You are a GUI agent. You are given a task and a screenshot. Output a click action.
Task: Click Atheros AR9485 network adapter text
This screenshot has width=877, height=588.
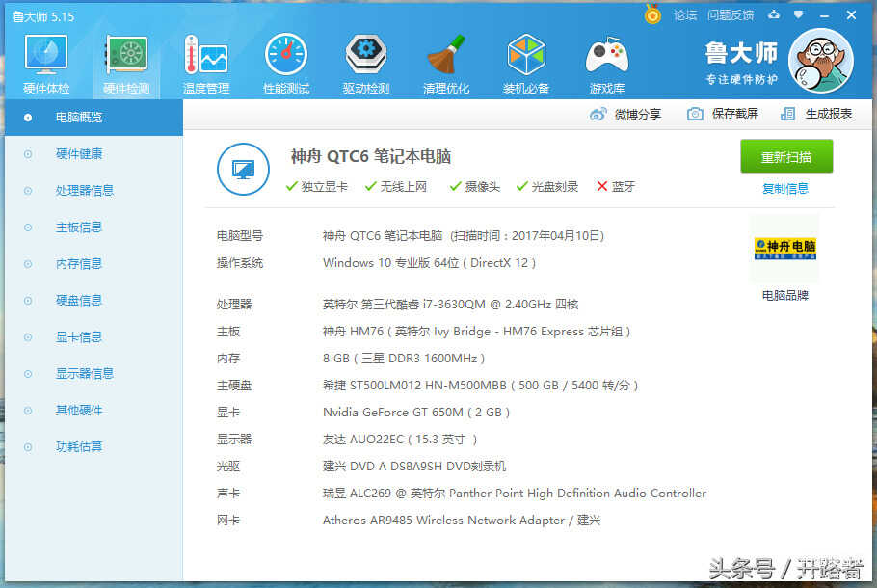pyautogui.click(x=462, y=521)
